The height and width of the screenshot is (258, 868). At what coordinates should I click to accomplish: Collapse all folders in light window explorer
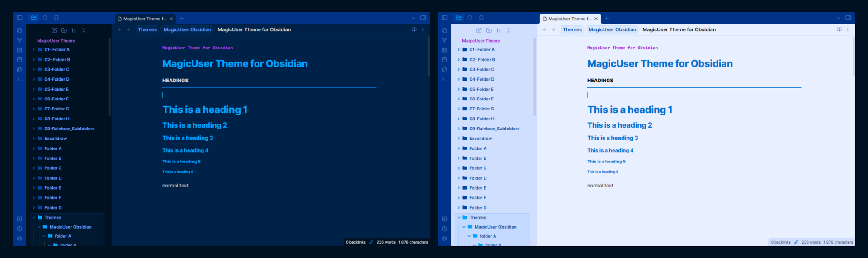click(509, 30)
